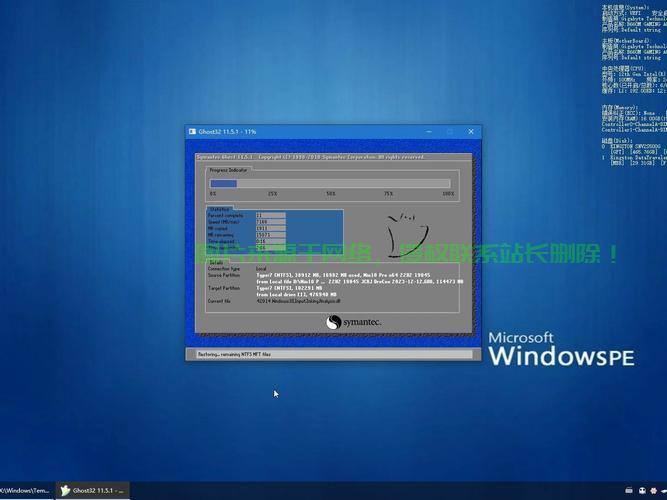Click the Percent complete label
667x500 pixels.
[x=225, y=215]
